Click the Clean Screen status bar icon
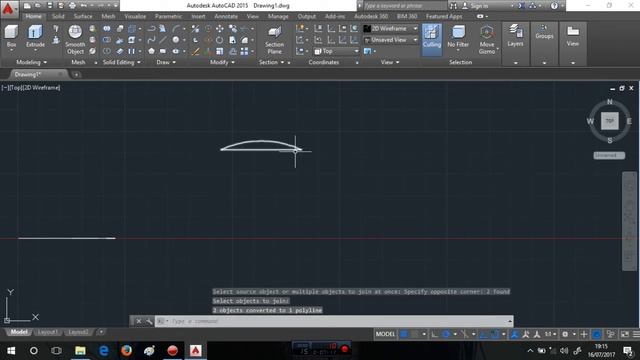 coord(624,334)
